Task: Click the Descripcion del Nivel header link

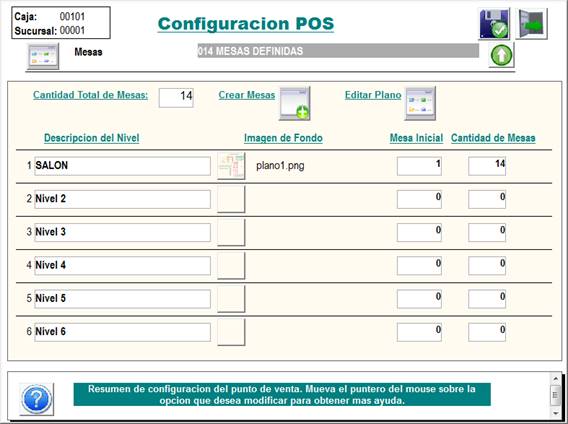Action: click(x=92, y=138)
